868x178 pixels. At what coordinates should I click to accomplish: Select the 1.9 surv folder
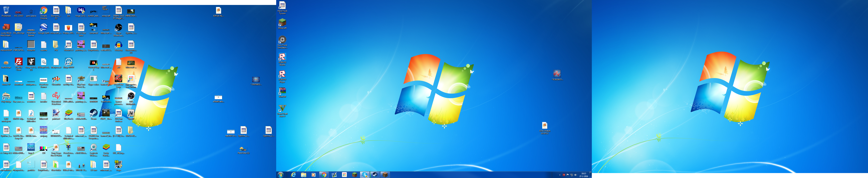tap(94, 166)
